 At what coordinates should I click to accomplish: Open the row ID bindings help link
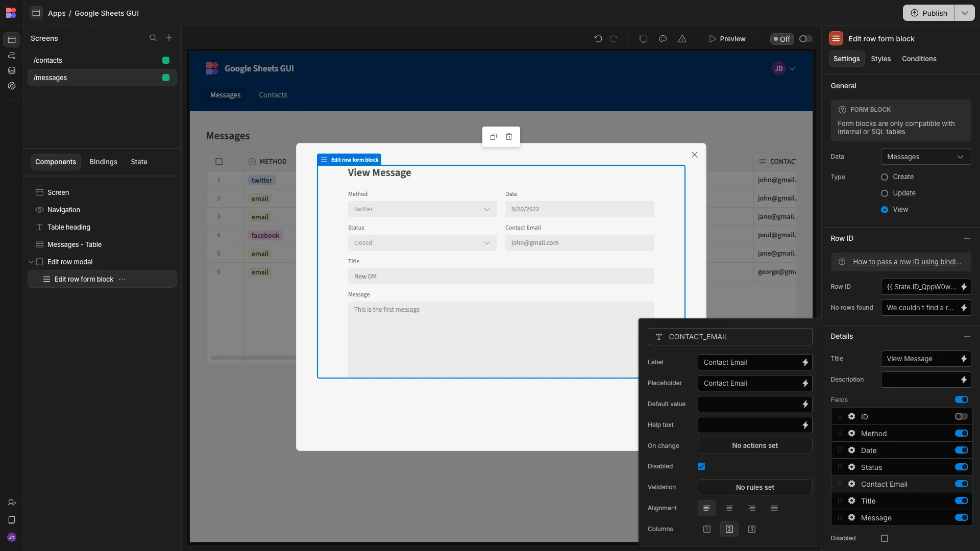pyautogui.click(x=906, y=262)
